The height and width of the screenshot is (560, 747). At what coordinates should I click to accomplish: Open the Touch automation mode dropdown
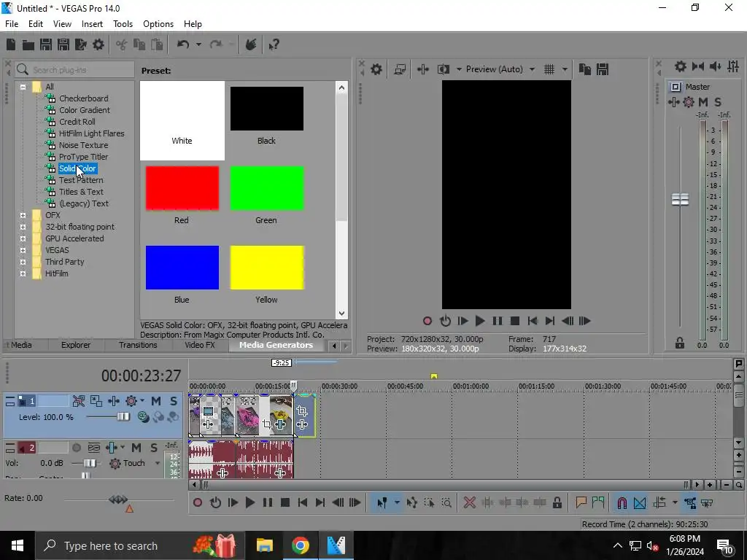click(158, 463)
